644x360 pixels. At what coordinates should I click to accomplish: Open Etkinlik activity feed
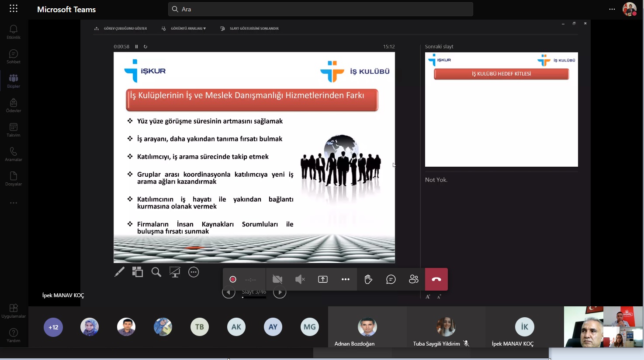[x=14, y=32]
